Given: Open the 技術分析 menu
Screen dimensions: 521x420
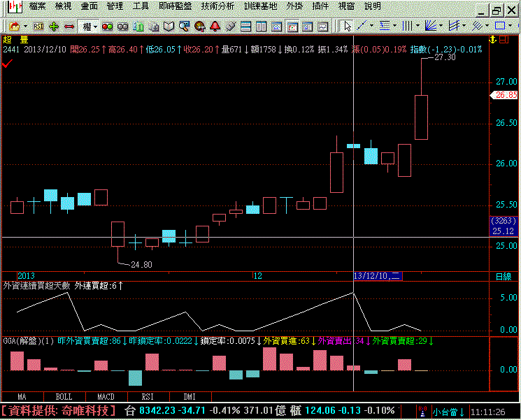Looking at the screenshot, I should (x=217, y=6).
